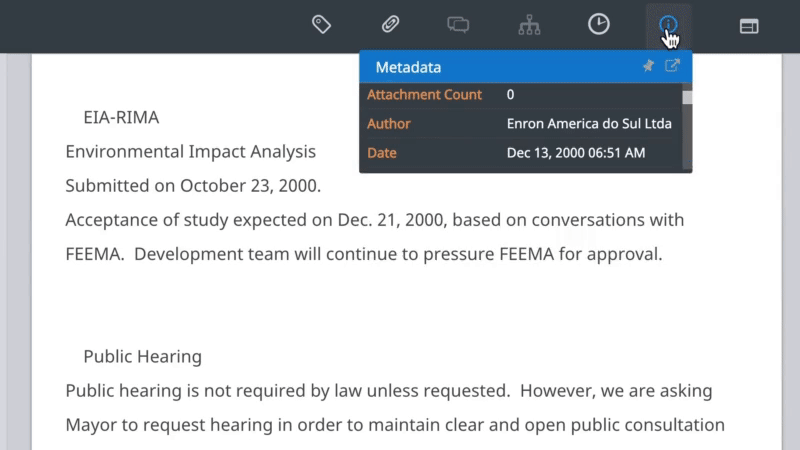Select the Attachment Count field label
Screen dimensions: 800x450
click(x=424, y=94)
